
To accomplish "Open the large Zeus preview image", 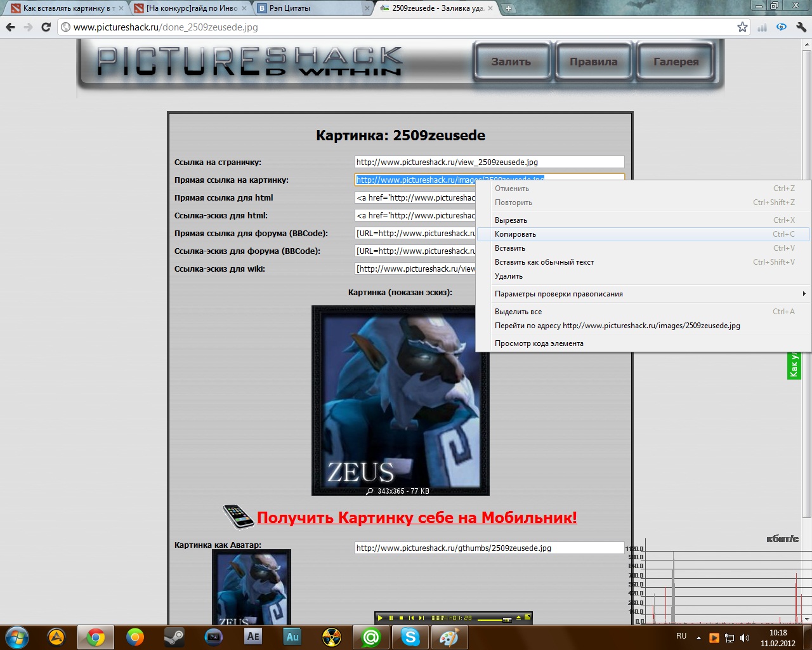I will coord(400,401).
